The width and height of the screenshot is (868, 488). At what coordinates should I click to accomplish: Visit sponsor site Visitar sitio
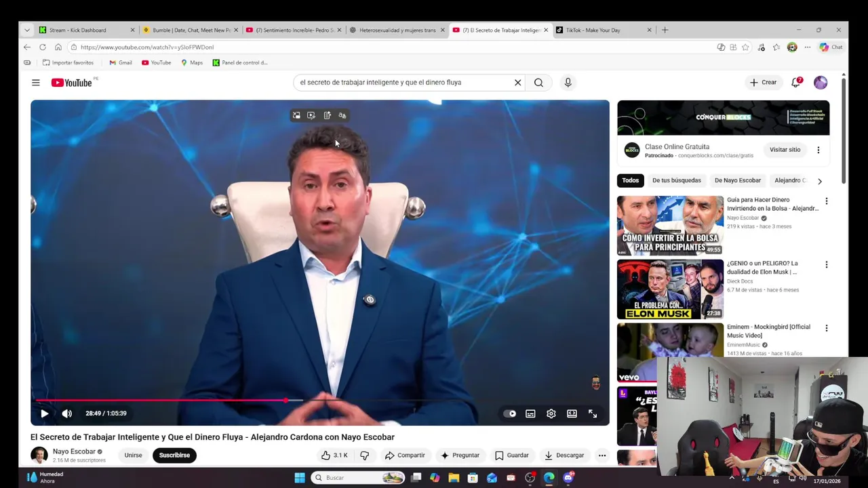click(x=785, y=150)
